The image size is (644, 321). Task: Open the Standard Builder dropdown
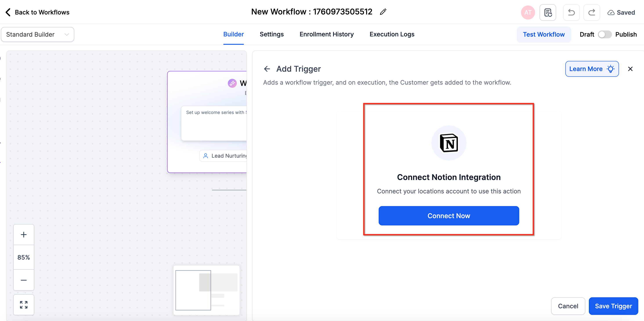click(x=38, y=34)
